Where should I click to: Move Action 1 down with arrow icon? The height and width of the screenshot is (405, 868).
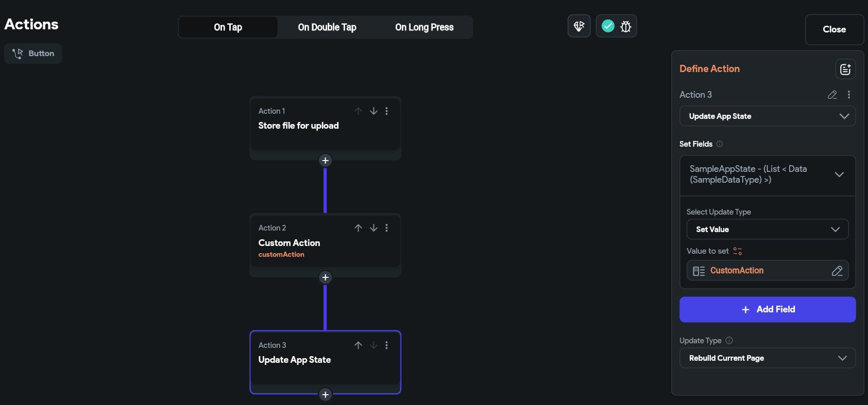[x=373, y=111]
